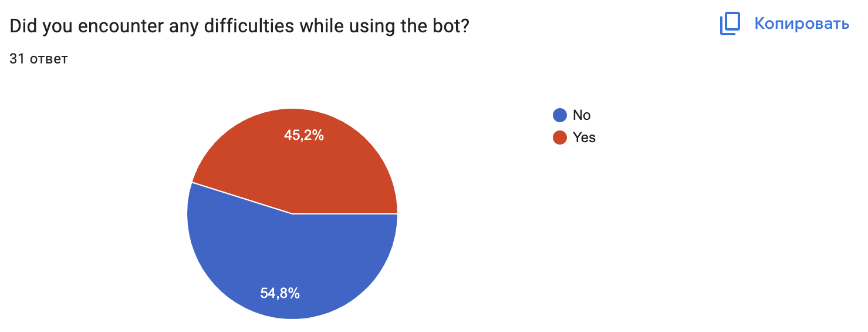
Task: Click the copy chart icon
Action: (x=731, y=24)
